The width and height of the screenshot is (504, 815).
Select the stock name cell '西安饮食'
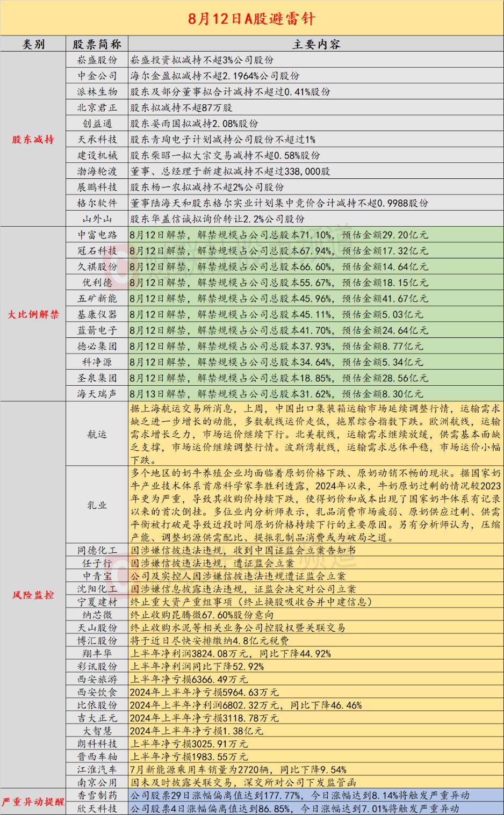point(97,692)
